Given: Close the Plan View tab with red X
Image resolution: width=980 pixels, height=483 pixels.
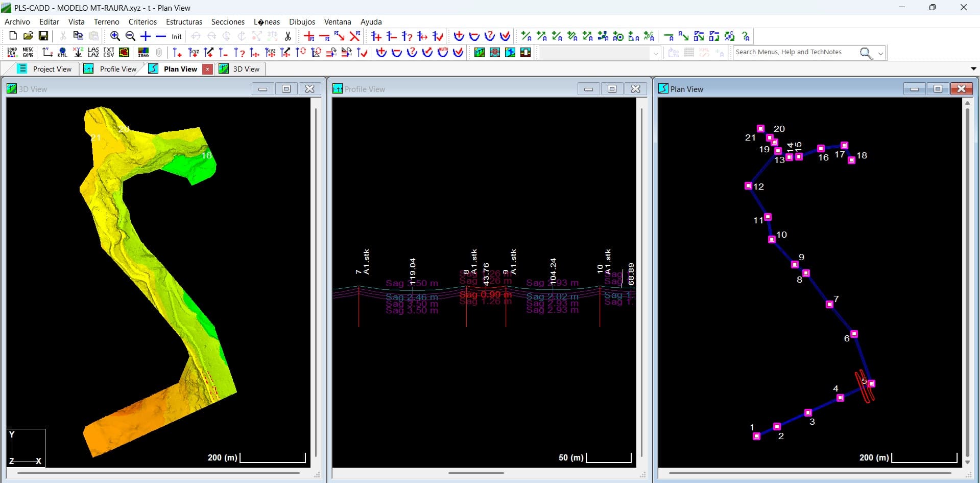Looking at the screenshot, I should [x=207, y=69].
